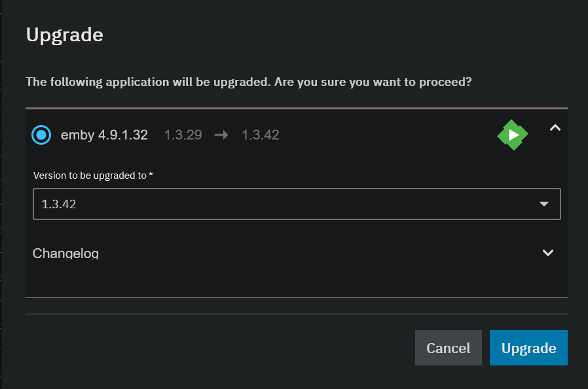Collapse the emby panel using up chevron

click(555, 128)
